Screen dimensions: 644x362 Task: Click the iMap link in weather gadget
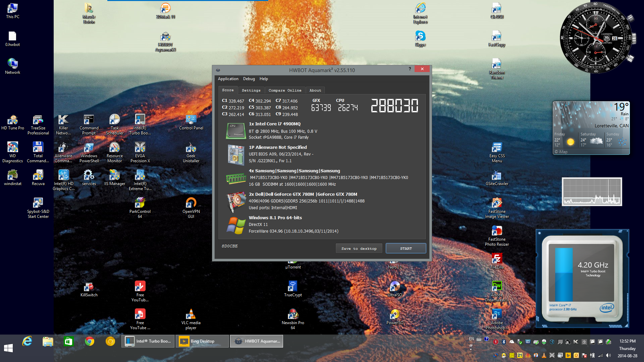point(561,152)
